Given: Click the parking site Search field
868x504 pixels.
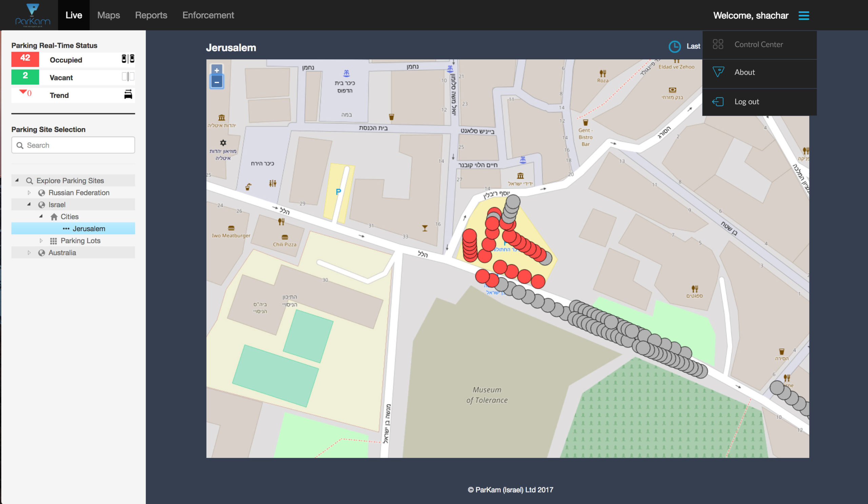Looking at the screenshot, I should pyautogui.click(x=73, y=145).
